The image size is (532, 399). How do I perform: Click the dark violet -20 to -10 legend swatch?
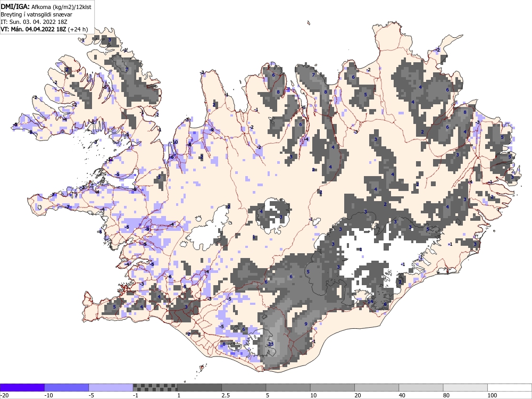22,387
